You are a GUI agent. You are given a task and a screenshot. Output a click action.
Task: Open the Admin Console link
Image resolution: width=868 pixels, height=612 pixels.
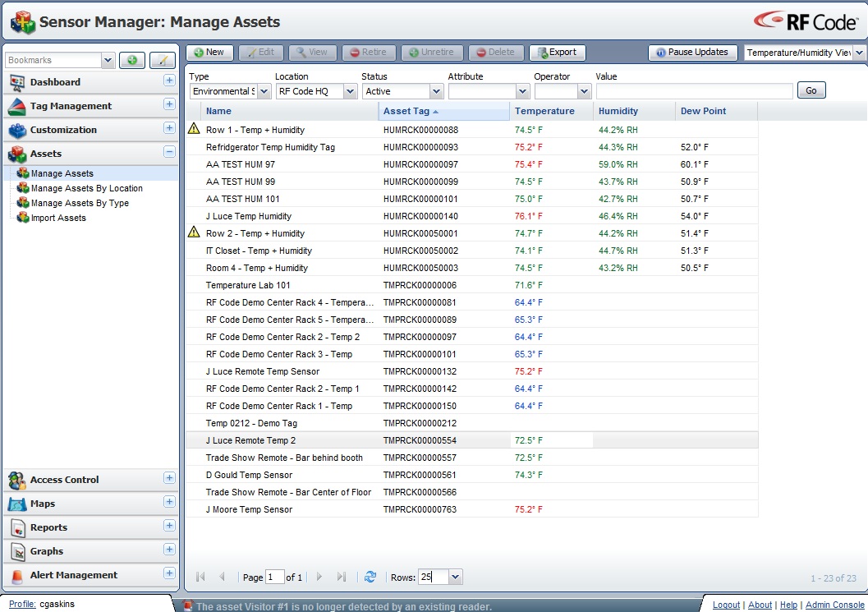835,605
